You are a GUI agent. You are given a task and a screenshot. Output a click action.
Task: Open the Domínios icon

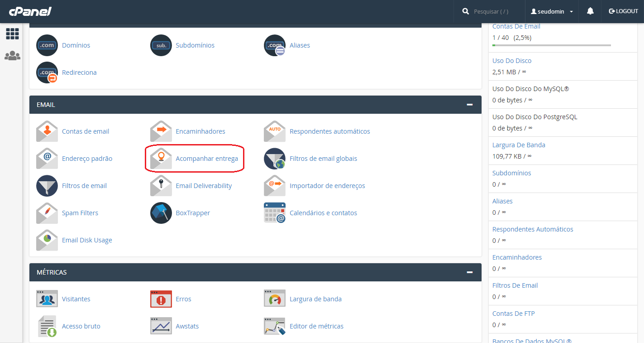click(x=47, y=45)
